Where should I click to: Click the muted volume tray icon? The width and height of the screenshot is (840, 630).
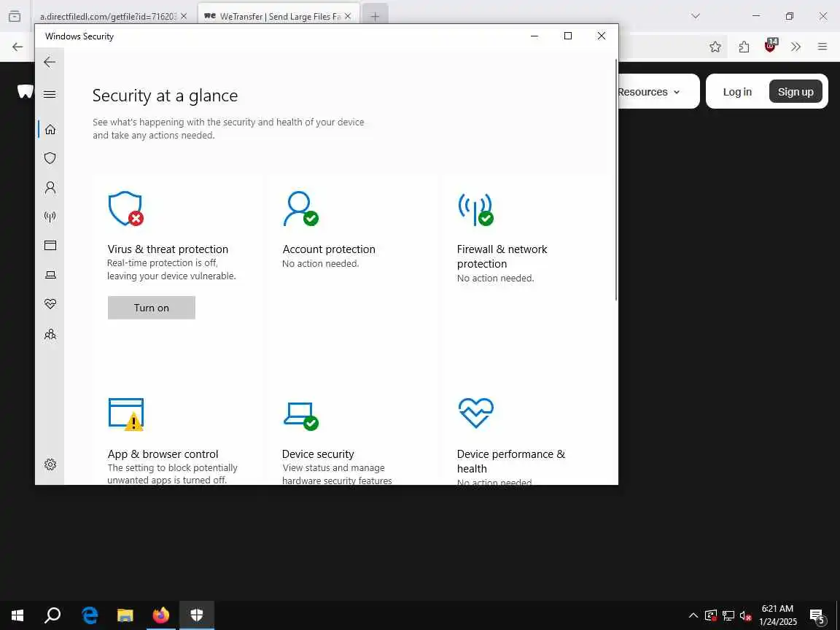[x=745, y=615]
